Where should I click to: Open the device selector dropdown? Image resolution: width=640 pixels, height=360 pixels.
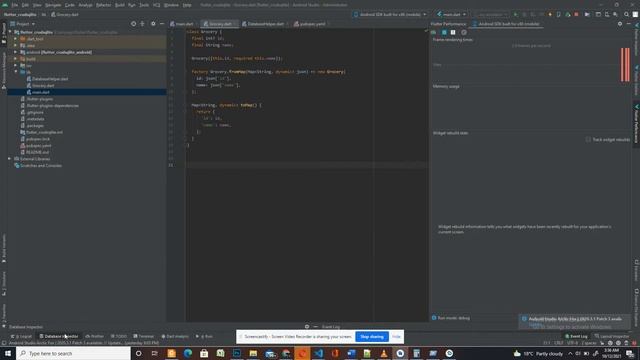(390, 14)
